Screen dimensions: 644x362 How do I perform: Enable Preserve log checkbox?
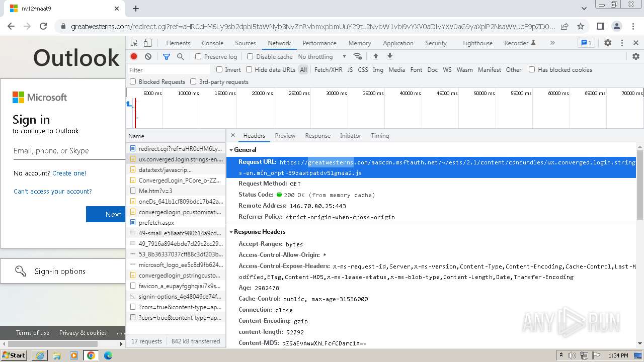pos(198,57)
